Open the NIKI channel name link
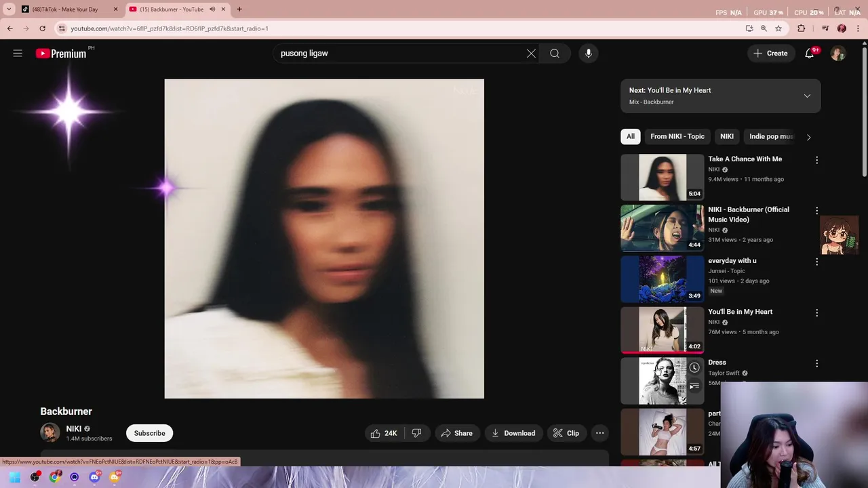868x488 pixels. pyautogui.click(x=73, y=428)
